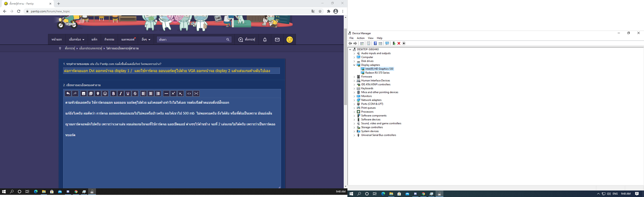
Task: Open Action Center notification icon
Action: [x=637, y=194]
